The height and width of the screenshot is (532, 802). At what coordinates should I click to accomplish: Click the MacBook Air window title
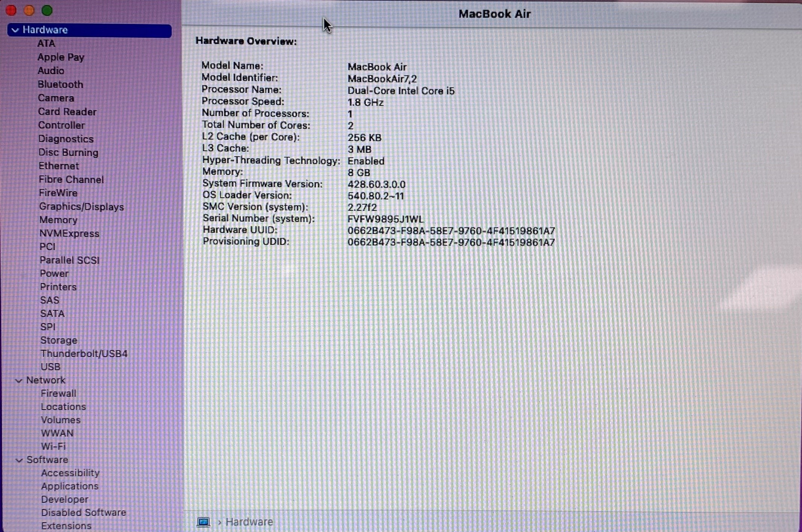tap(494, 14)
